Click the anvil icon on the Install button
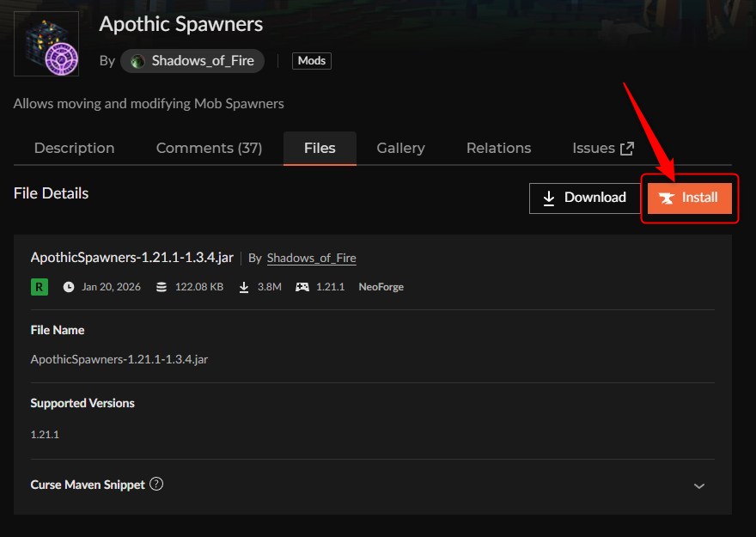Viewport: 756px width, 537px height. (667, 198)
